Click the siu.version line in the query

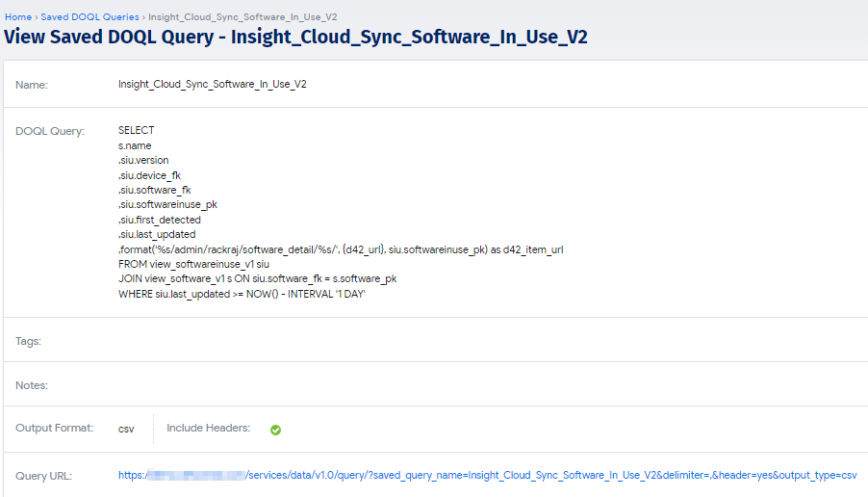(143, 160)
